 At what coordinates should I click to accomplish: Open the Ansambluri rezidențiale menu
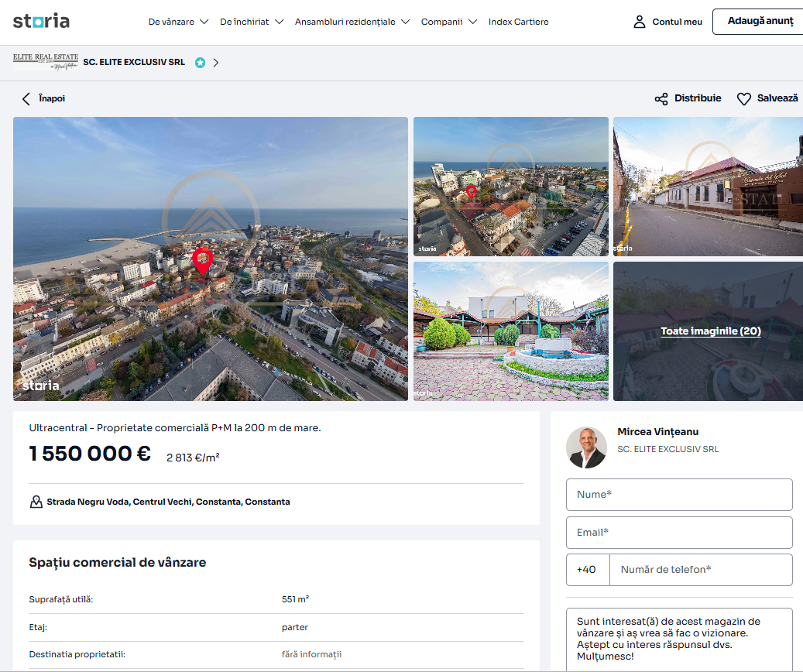coord(352,22)
